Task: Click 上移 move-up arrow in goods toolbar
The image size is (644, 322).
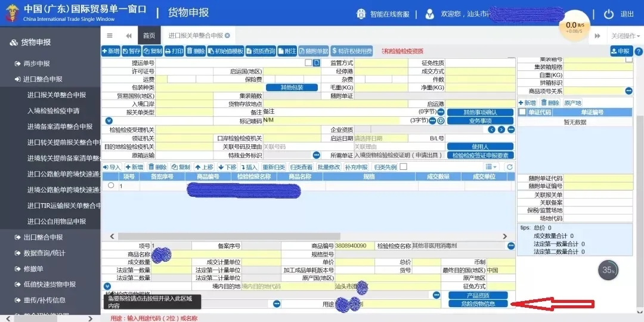Action: pos(205,167)
